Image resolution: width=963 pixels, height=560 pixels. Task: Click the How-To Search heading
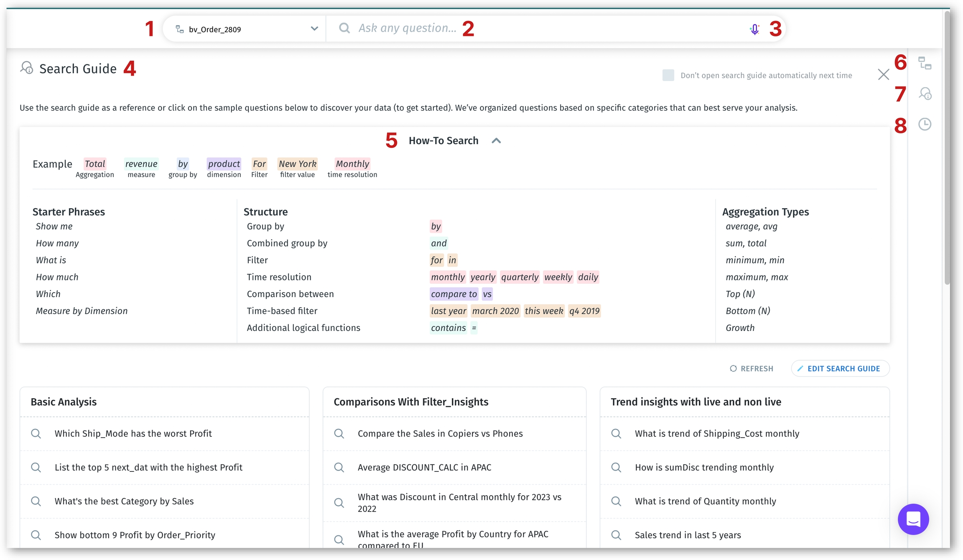[x=443, y=141]
